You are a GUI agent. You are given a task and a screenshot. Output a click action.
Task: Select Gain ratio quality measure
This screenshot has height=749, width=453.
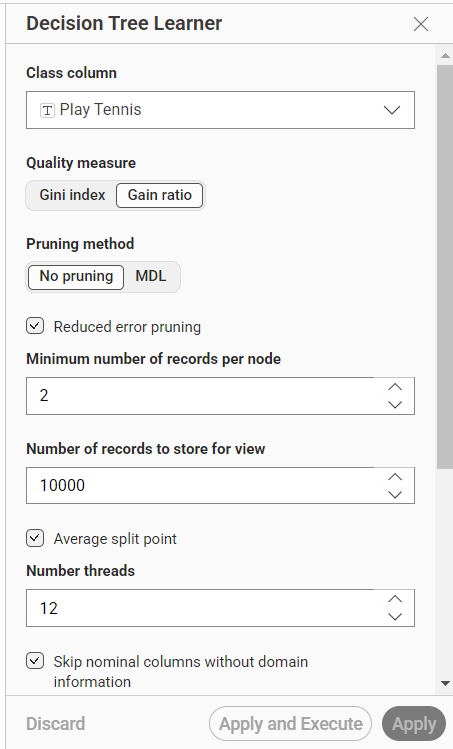click(160, 195)
